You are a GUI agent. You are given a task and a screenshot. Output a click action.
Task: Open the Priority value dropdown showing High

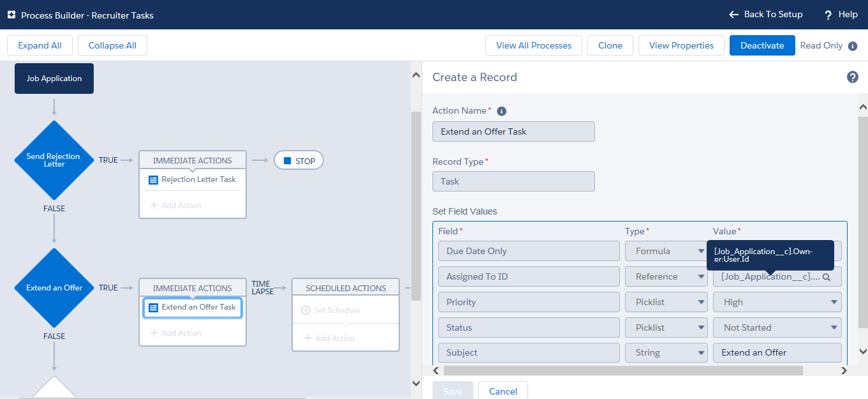pyautogui.click(x=777, y=302)
